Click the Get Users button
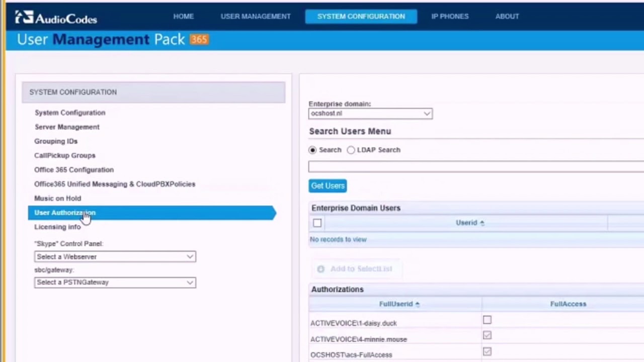The width and height of the screenshot is (644, 362). coord(328,186)
